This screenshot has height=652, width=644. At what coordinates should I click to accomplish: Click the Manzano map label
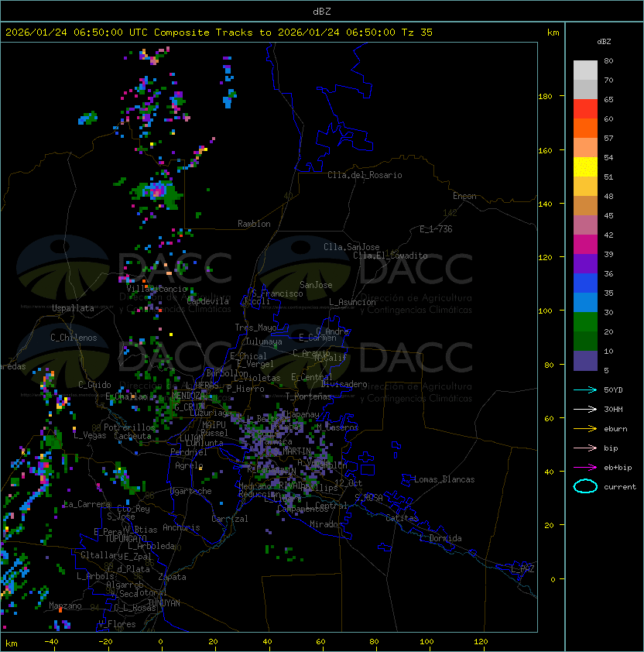[65, 606]
